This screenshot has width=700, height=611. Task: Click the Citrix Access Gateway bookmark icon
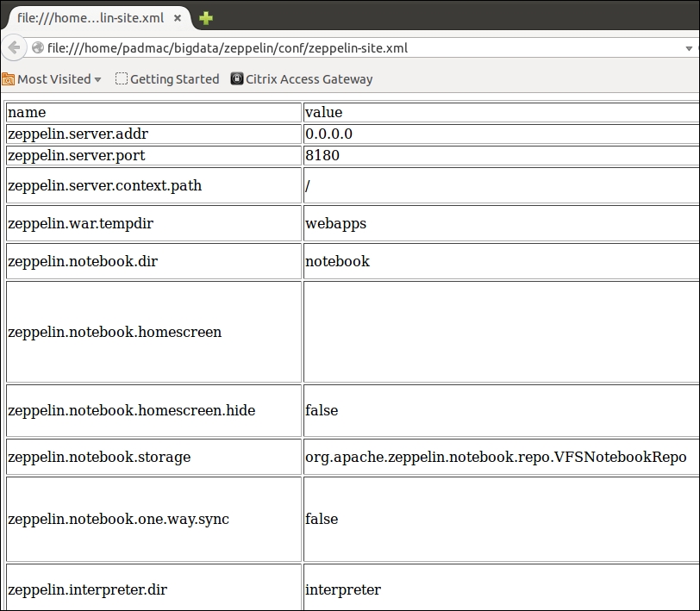click(236, 78)
